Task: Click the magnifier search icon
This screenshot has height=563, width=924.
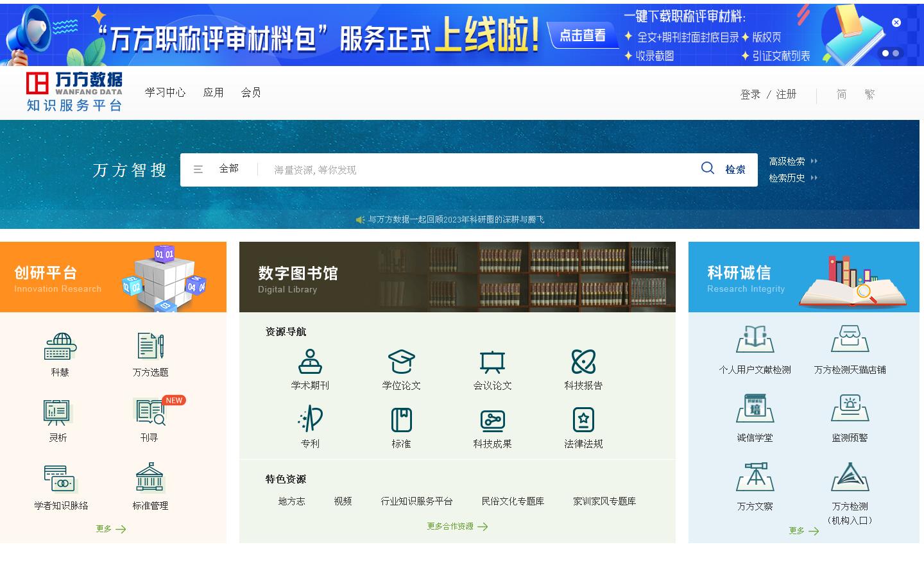Action: pyautogui.click(x=708, y=168)
